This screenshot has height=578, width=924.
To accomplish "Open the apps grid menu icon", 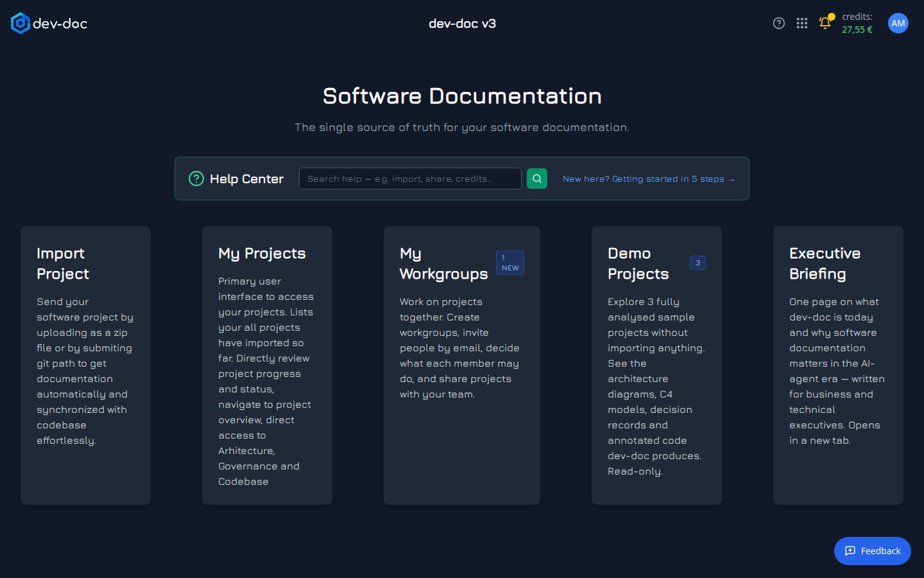I will click(x=802, y=23).
